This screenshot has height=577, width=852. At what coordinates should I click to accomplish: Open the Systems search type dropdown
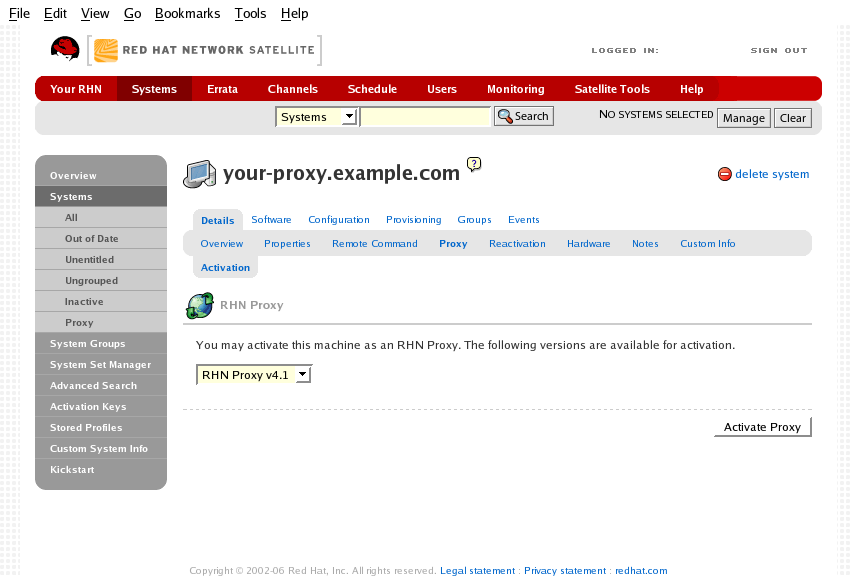(316, 117)
